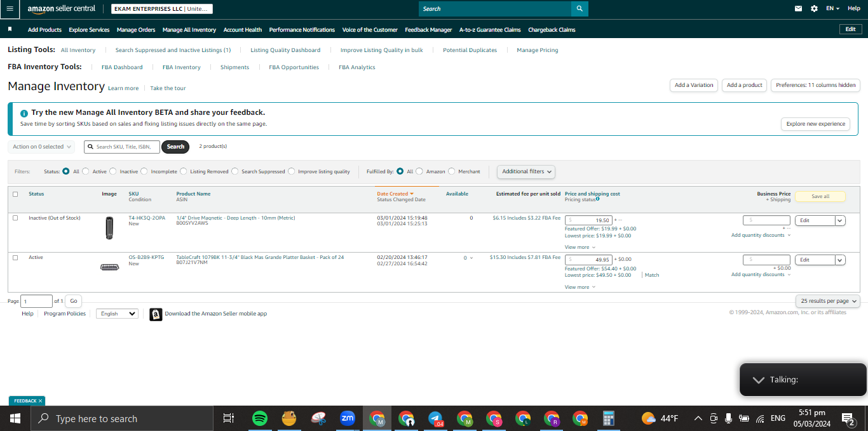Click the microphone tray icon
Viewport: 868px width, 431px height.
pos(728,418)
